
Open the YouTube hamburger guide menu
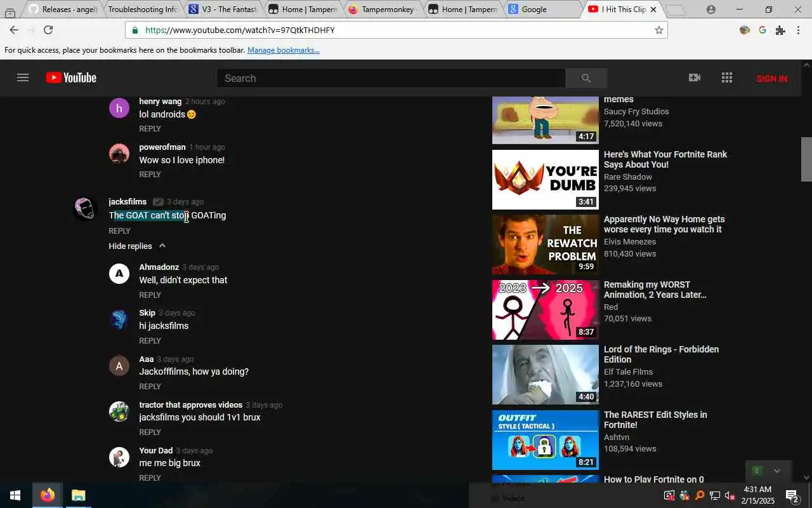tap(23, 77)
